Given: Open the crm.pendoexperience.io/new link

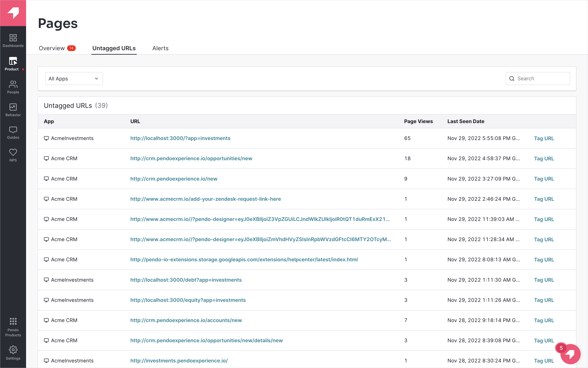Looking at the screenshot, I should (x=174, y=179).
